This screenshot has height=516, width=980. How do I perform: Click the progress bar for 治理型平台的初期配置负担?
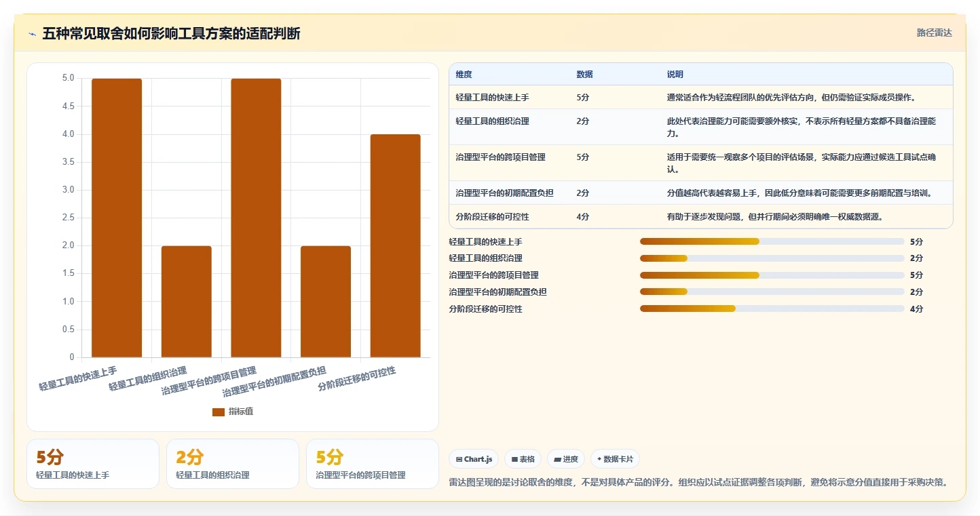[x=772, y=292]
